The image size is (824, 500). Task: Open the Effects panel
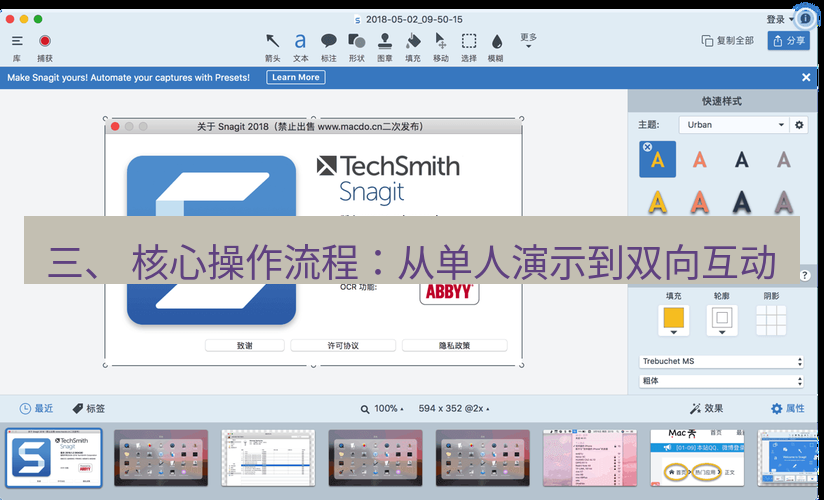[x=706, y=409]
